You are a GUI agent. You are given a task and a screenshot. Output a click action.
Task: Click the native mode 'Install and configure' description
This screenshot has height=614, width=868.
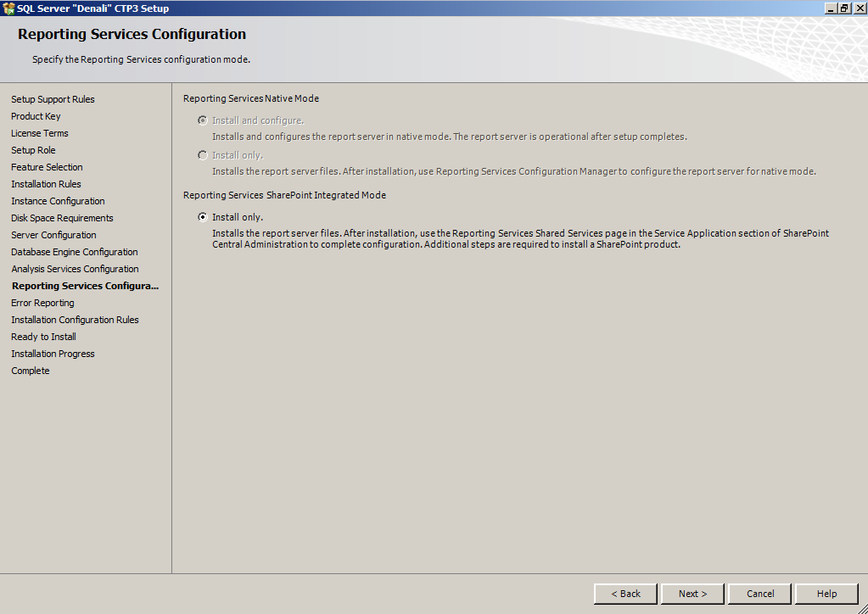pyautogui.click(x=450, y=137)
